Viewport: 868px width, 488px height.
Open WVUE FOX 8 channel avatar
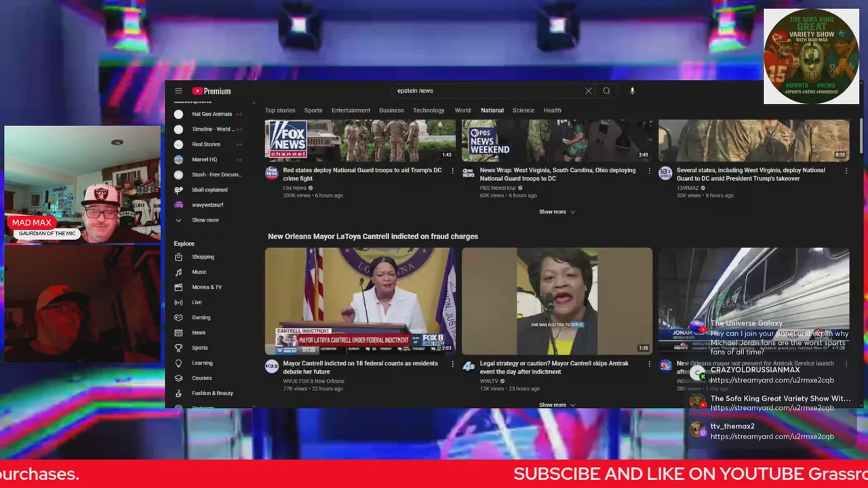[272, 366]
